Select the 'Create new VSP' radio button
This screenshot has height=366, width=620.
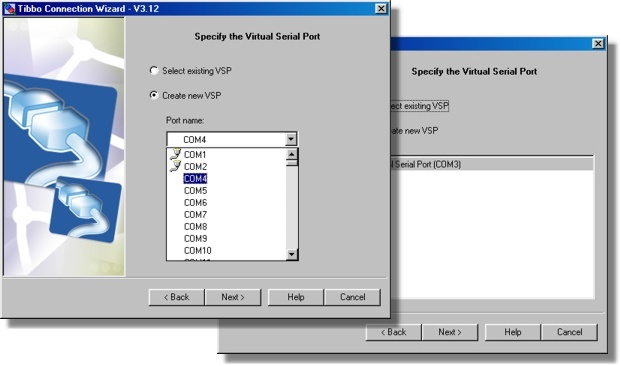(x=154, y=95)
